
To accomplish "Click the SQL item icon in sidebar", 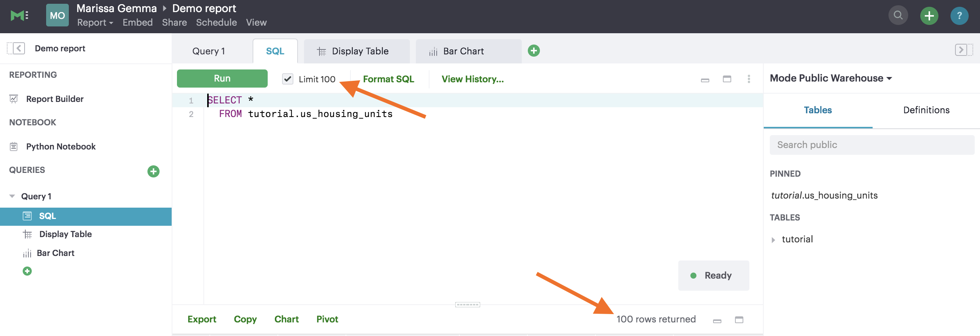I will tap(27, 216).
